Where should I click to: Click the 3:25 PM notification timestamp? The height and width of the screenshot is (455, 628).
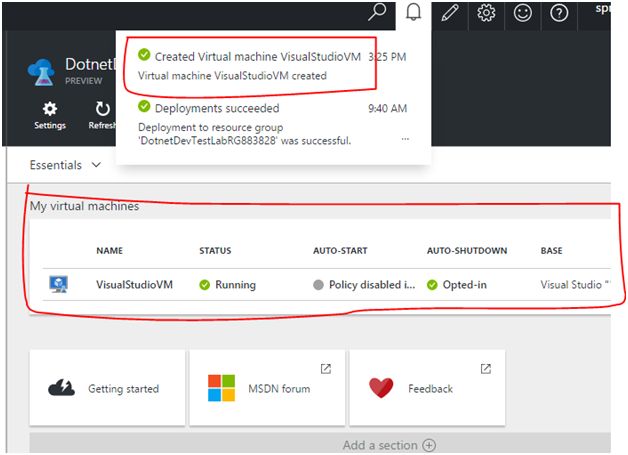(x=387, y=57)
